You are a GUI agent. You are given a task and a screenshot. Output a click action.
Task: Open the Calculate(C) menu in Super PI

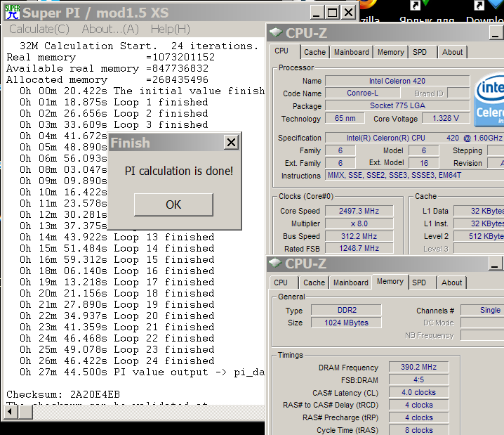(x=39, y=30)
